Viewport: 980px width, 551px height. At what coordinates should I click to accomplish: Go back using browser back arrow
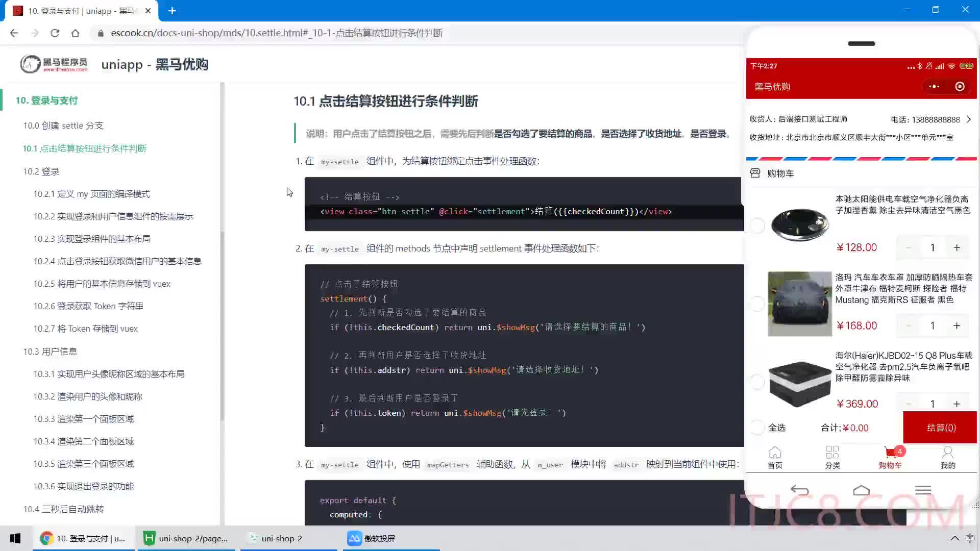click(14, 33)
